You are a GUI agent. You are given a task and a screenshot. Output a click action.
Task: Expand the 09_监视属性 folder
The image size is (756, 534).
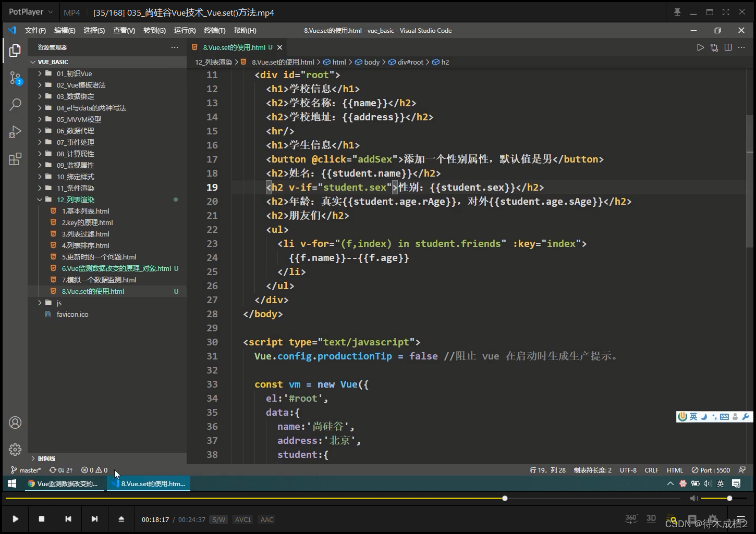pyautogui.click(x=40, y=165)
